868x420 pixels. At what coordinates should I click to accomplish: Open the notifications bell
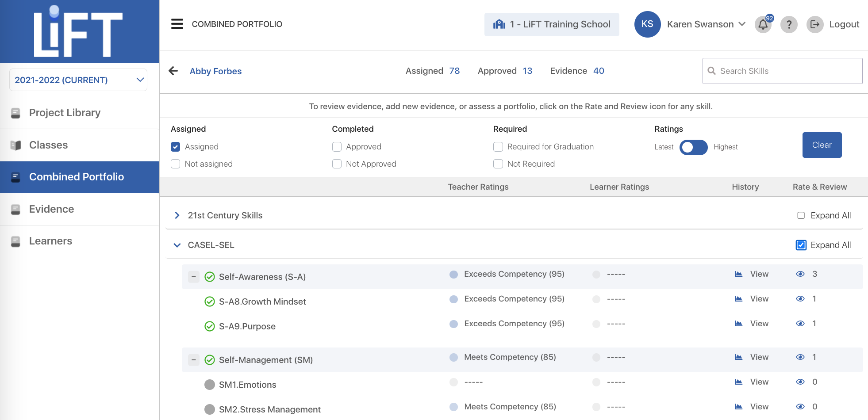coord(763,25)
